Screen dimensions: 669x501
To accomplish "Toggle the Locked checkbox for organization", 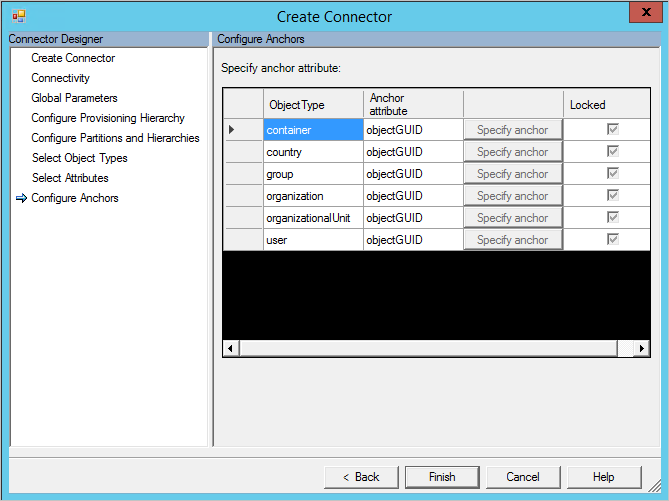I will click(x=613, y=195).
